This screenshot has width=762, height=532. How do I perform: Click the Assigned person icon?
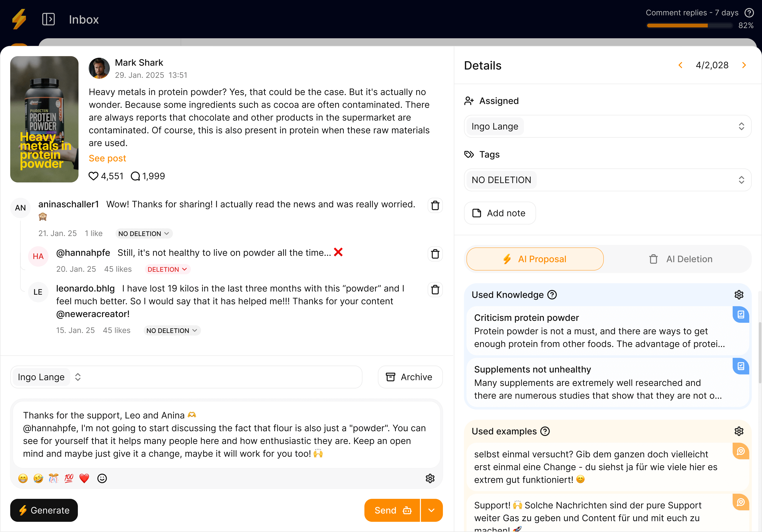[x=469, y=101]
